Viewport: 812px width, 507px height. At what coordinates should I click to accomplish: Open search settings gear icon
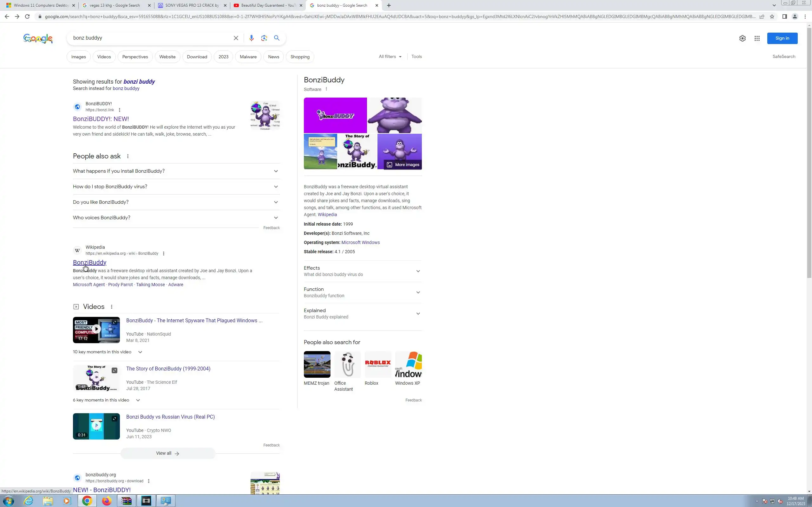tap(742, 38)
